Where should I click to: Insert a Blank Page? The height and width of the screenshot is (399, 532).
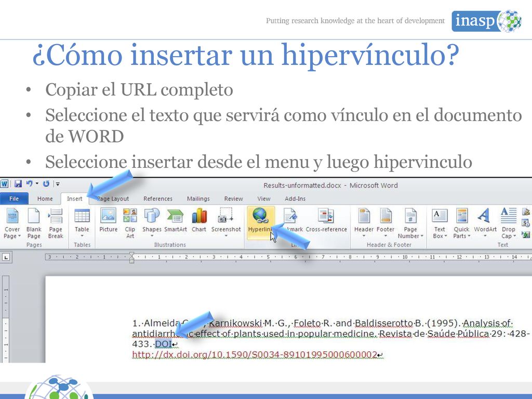(34, 224)
